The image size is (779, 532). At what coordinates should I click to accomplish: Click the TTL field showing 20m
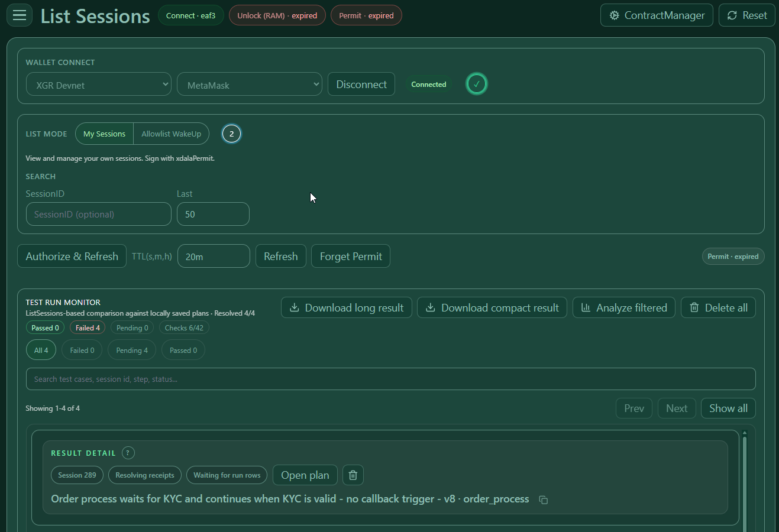(x=214, y=256)
